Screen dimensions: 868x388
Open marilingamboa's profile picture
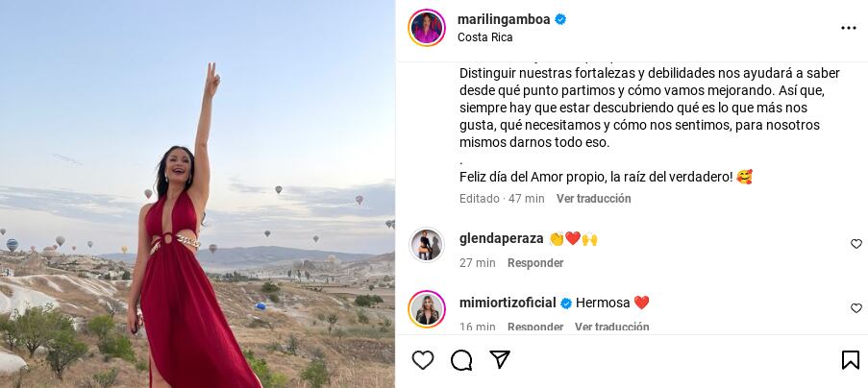[427, 28]
